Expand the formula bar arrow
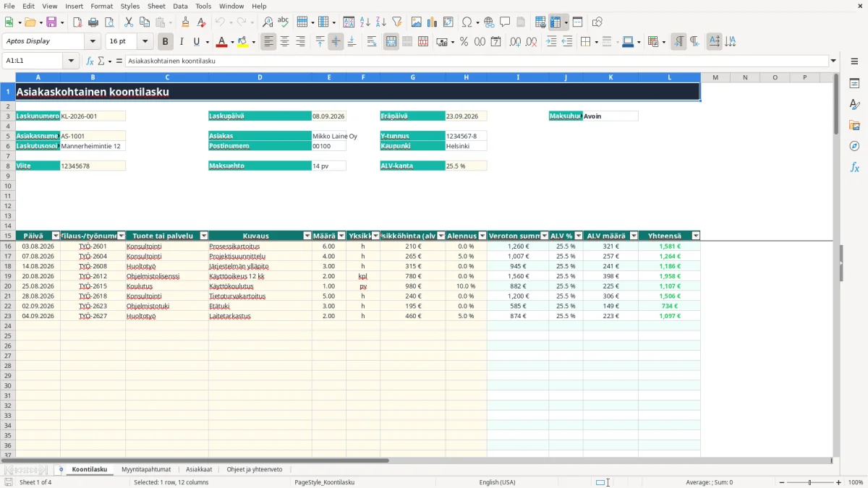 [833, 61]
